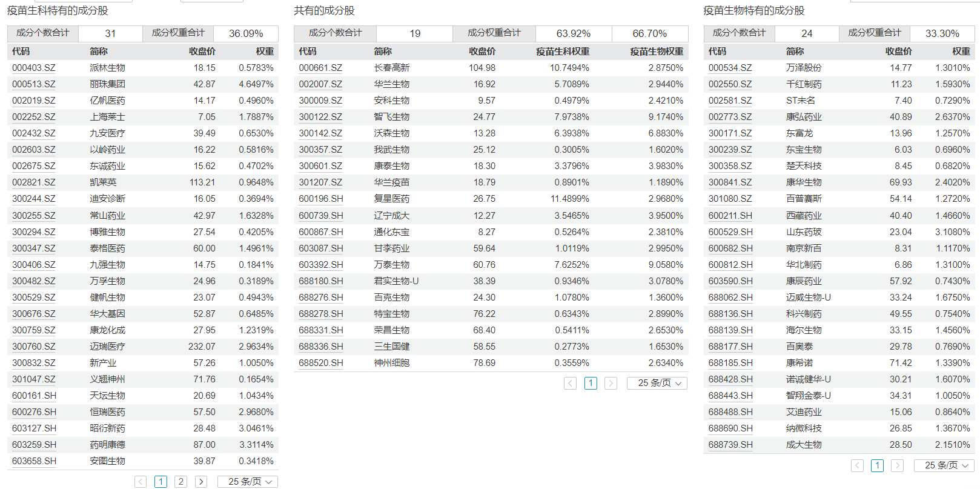Open stock code 300760.SZ link

(x=34, y=347)
